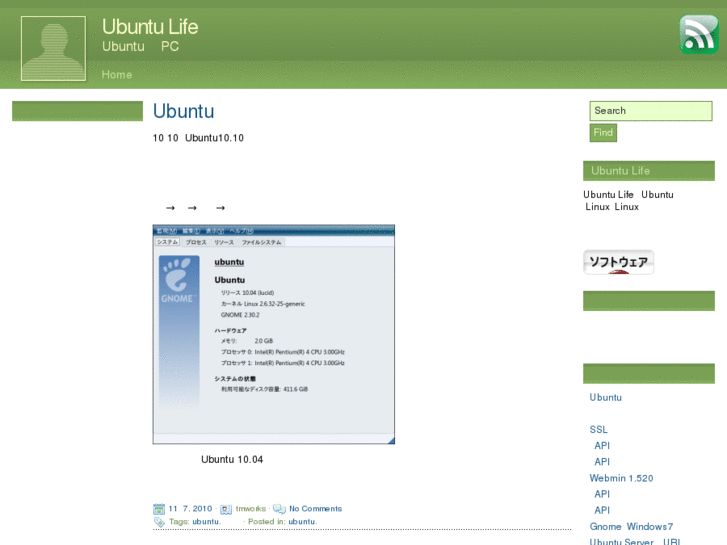Open the Ubuntu Server URL sidebar link

point(635,541)
